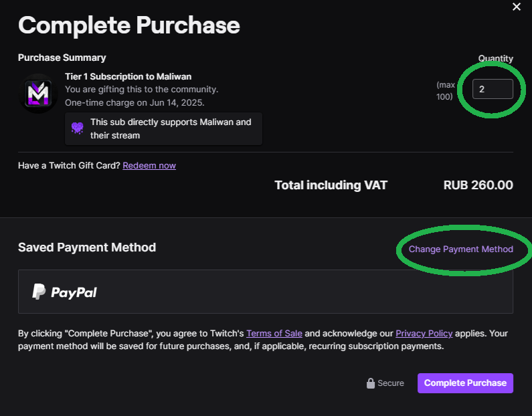Click 'You are gifting this to the community.' text
Viewport: 532px width, 416px height.
(141, 90)
